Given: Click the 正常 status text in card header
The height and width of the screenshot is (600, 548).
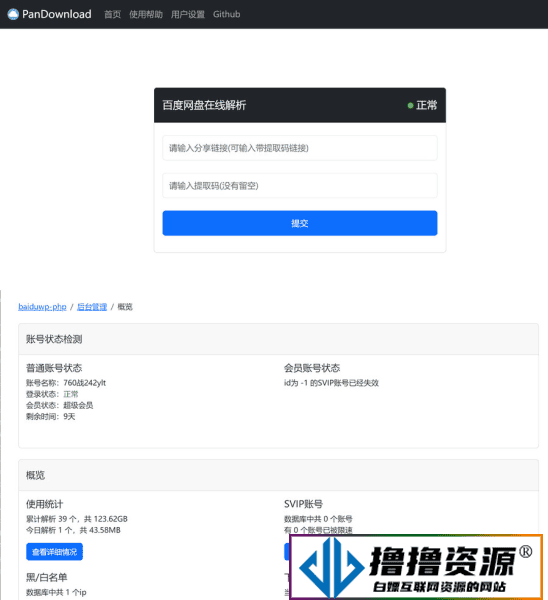Looking at the screenshot, I should [426, 105].
